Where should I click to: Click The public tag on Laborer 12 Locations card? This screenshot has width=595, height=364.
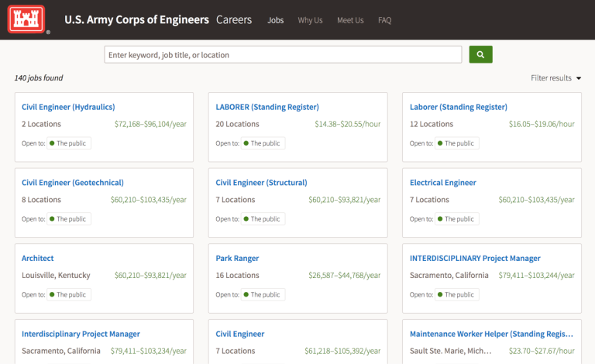457,143
